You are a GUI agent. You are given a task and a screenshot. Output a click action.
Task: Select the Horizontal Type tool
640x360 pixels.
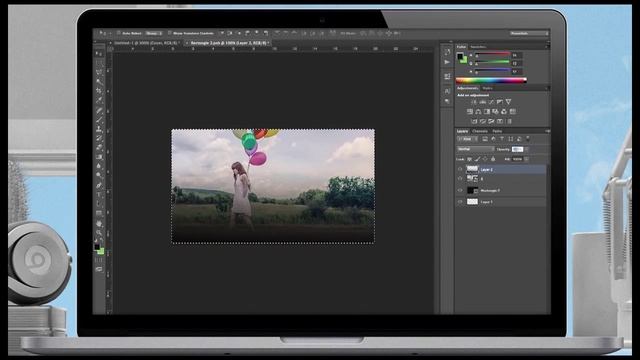[x=99, y=194]
